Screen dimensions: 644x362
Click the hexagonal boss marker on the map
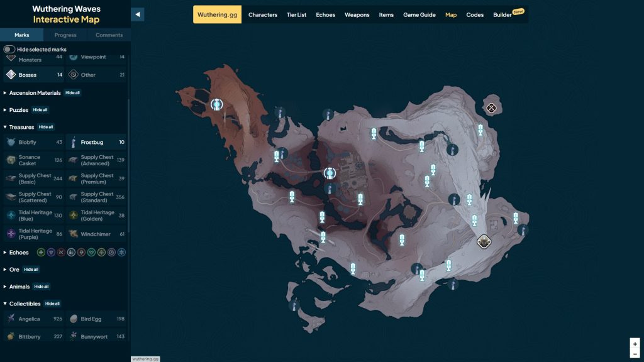[484, 242]
